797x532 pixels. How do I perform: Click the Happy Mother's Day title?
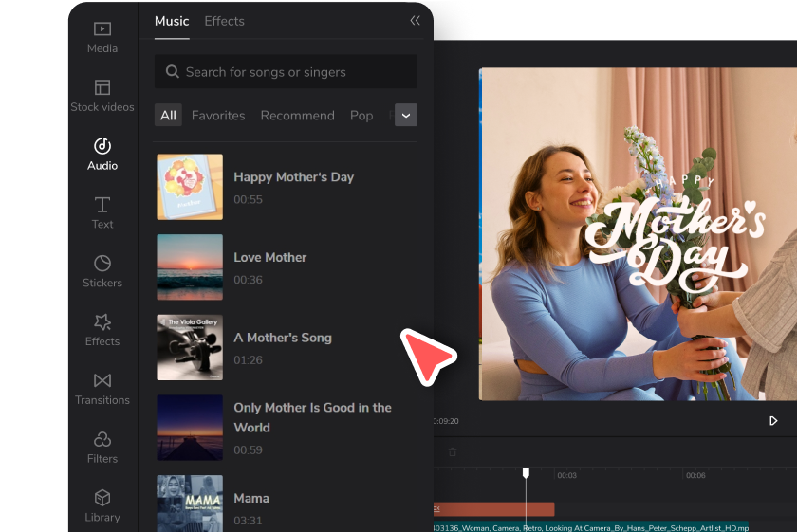click(x=294, y=176)
